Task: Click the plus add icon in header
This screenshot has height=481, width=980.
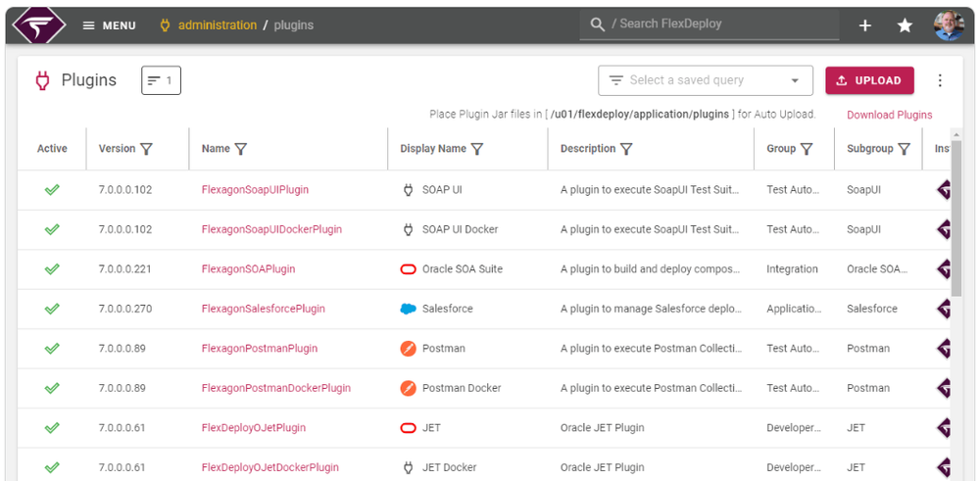Action: (x=865, y=25)
